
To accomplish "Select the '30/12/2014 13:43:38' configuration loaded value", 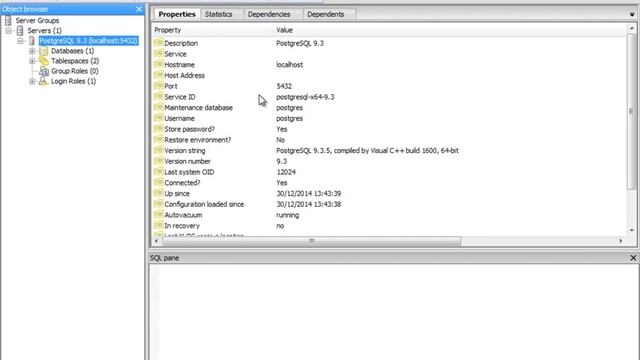I will pos(309,204).
